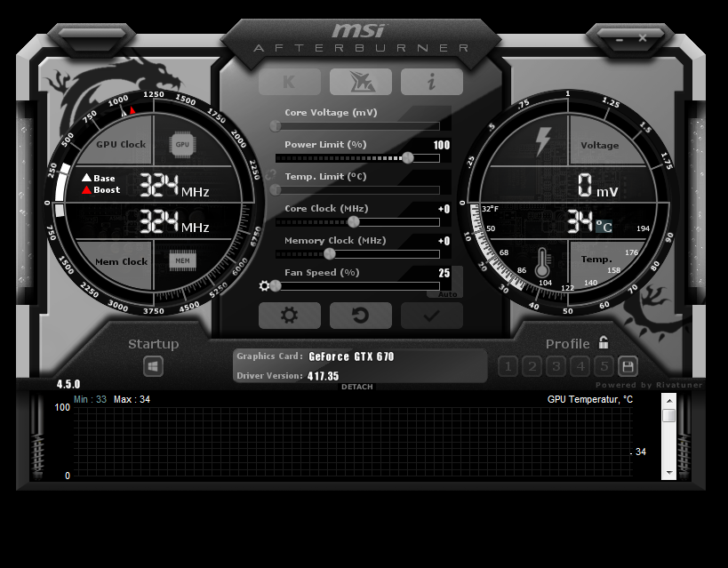728x568 pixels.
Task: Select profile slot 5
Action: (604, 367)
